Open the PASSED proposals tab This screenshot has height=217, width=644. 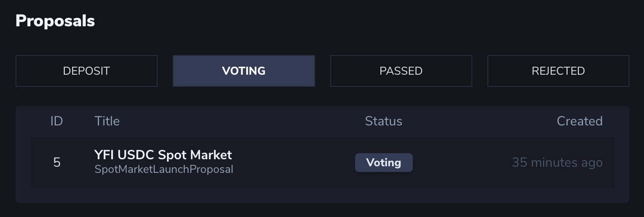[401, 71]
